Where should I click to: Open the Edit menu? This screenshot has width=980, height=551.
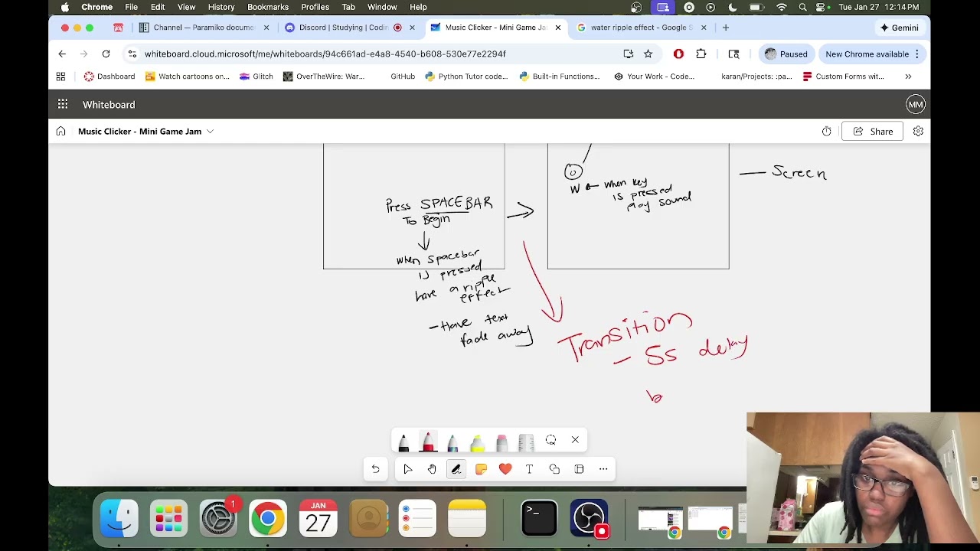(x=158, y=7)
